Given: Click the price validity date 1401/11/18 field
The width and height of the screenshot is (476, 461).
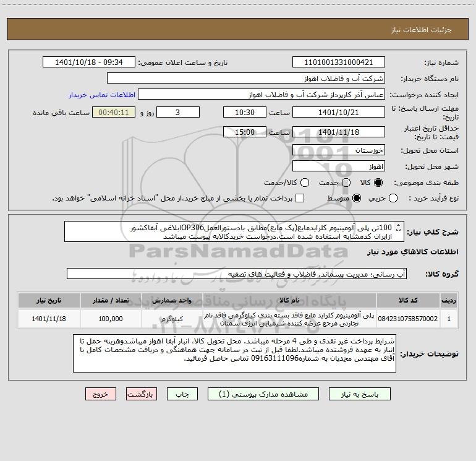Looking at the screenshot, I should pos(339,132).
